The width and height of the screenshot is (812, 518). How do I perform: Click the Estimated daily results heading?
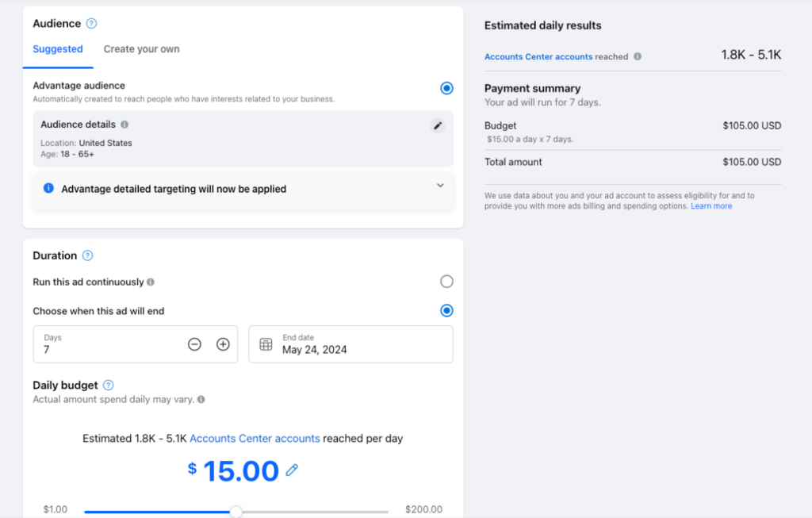coord(542,25)
